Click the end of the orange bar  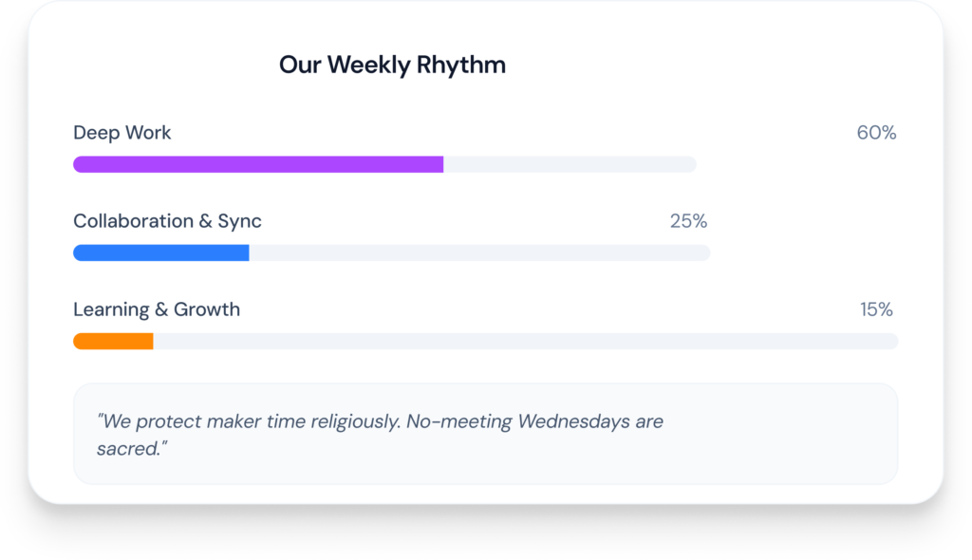click(151, 341)
